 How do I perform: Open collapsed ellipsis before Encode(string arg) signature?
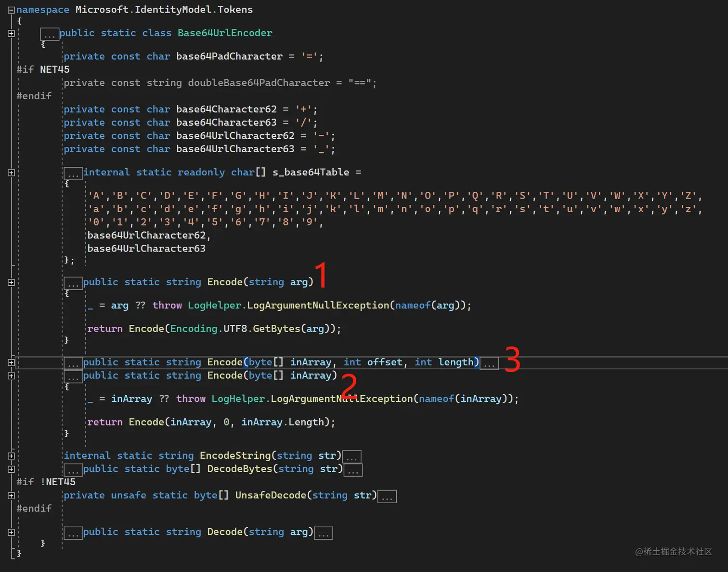pyautogui.click(x=73, y=283)
